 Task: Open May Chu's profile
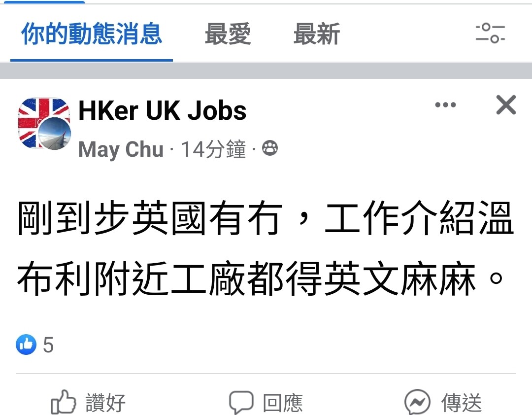click(121, 149)
